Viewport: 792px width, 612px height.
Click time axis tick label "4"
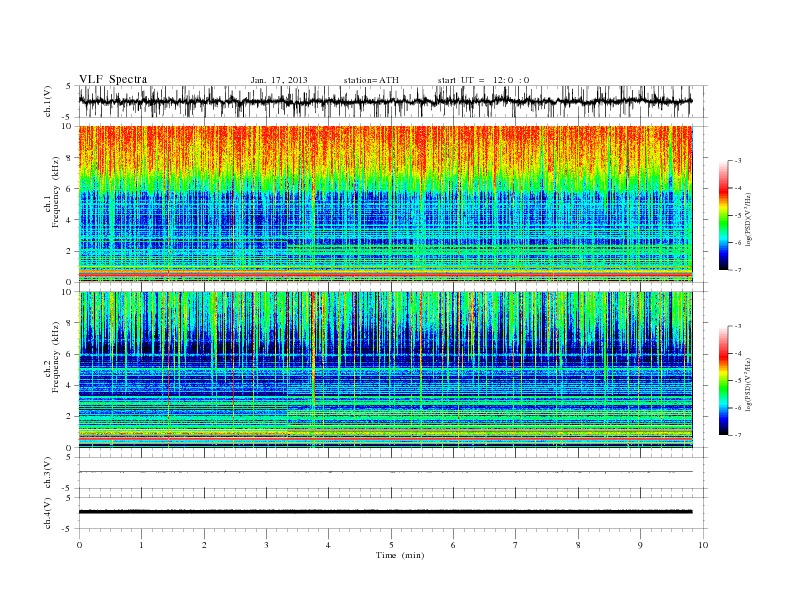pos(328,545)
